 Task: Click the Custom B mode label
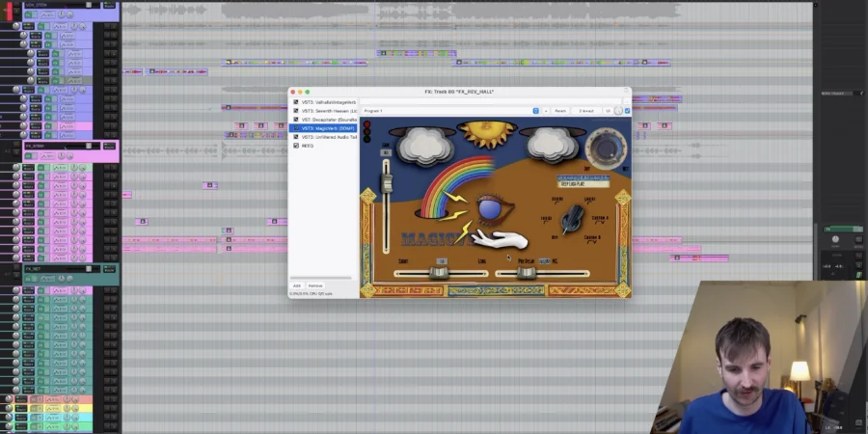[x=592, y=237]
